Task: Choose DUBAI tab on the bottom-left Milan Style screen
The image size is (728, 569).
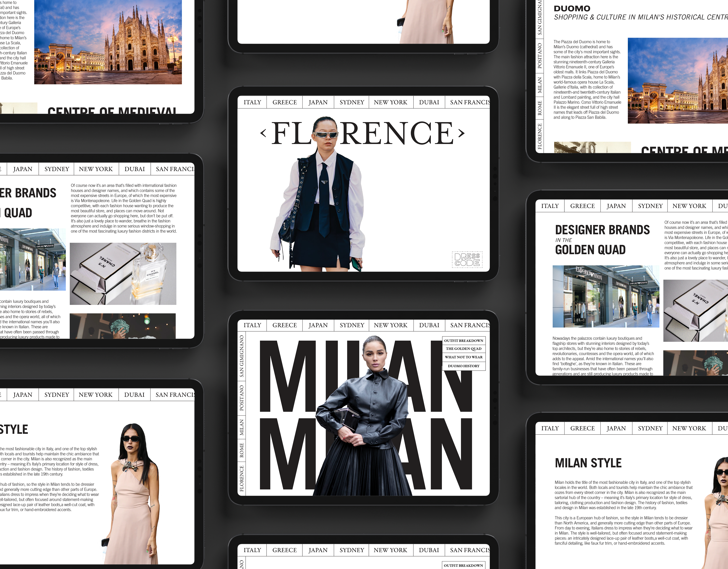Action: click(x=134, y=395)
